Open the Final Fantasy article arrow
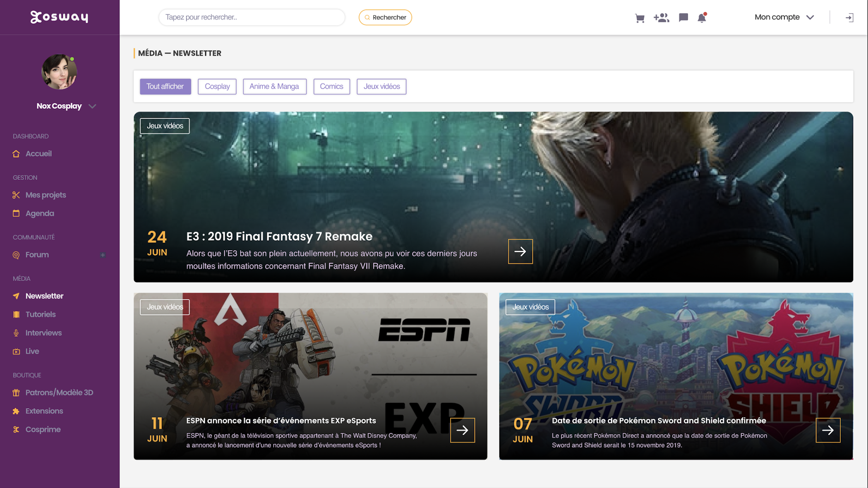Screen dimensions: 868x488 pos(520,251)
